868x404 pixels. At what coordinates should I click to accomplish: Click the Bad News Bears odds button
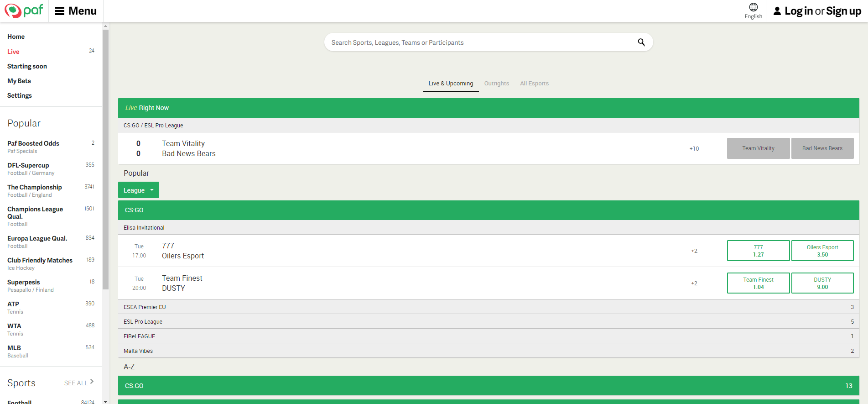pos(822,148)
